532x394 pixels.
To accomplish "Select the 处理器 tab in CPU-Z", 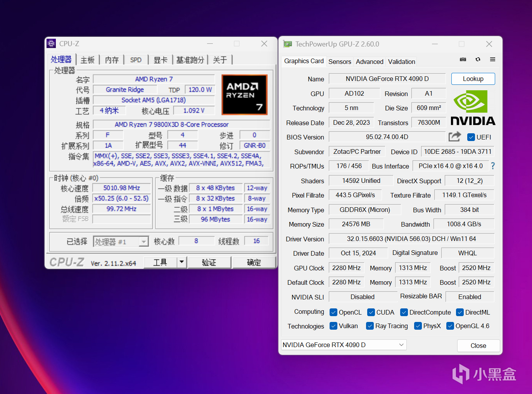I will [x=61, y=59].
